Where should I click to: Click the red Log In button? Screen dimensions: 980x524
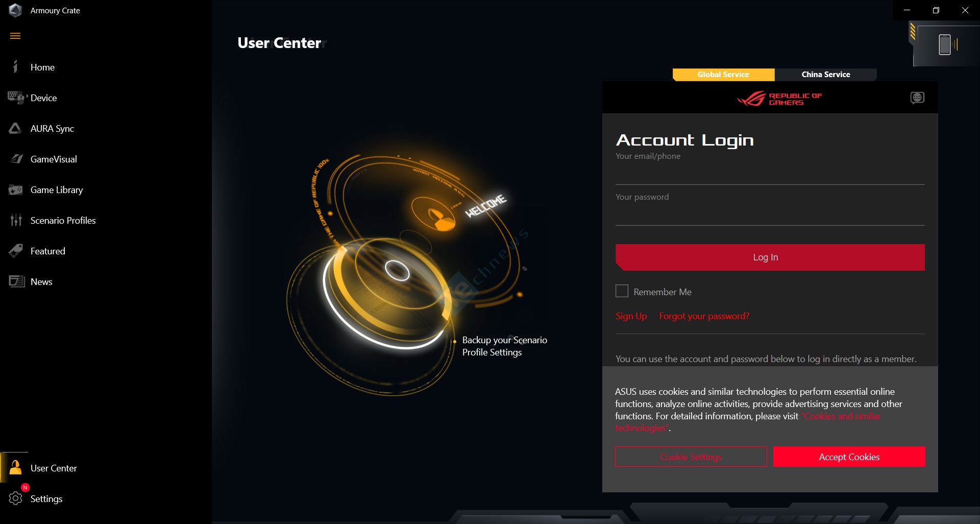pos(770,257)
